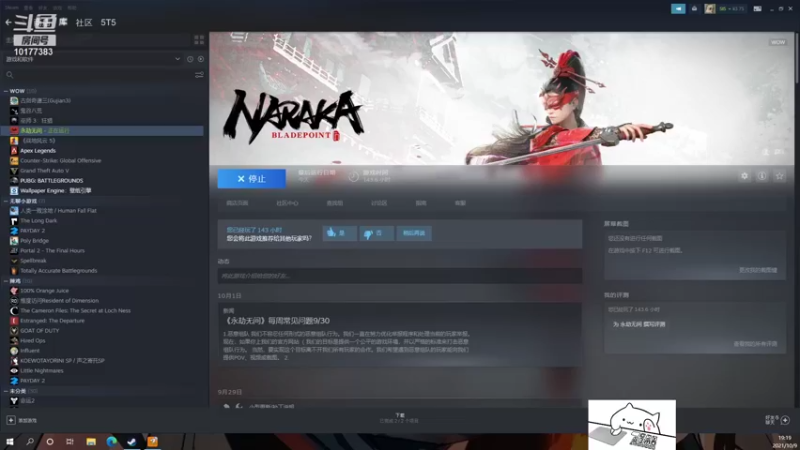800x450 pixels.
Task: Open game settings gear icon
Action: [744, 176]
